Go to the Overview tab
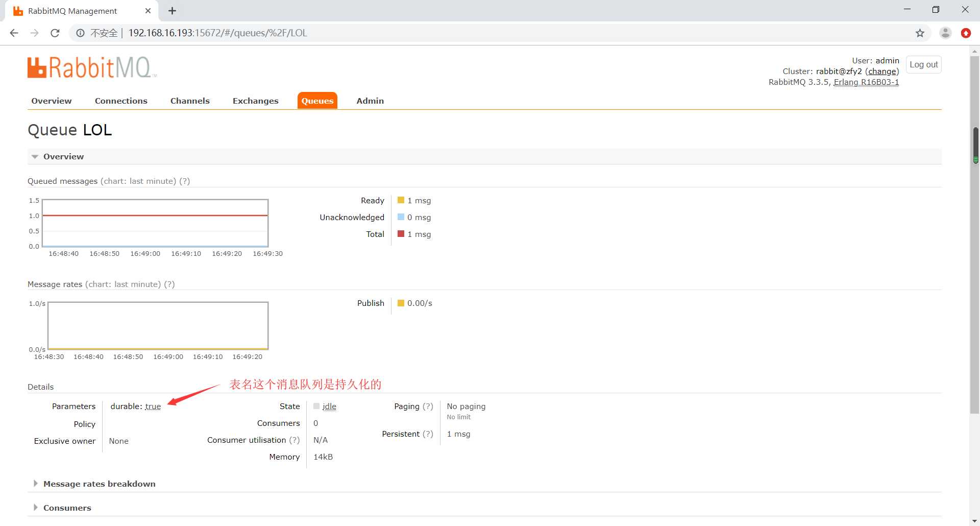 [52, 101]
